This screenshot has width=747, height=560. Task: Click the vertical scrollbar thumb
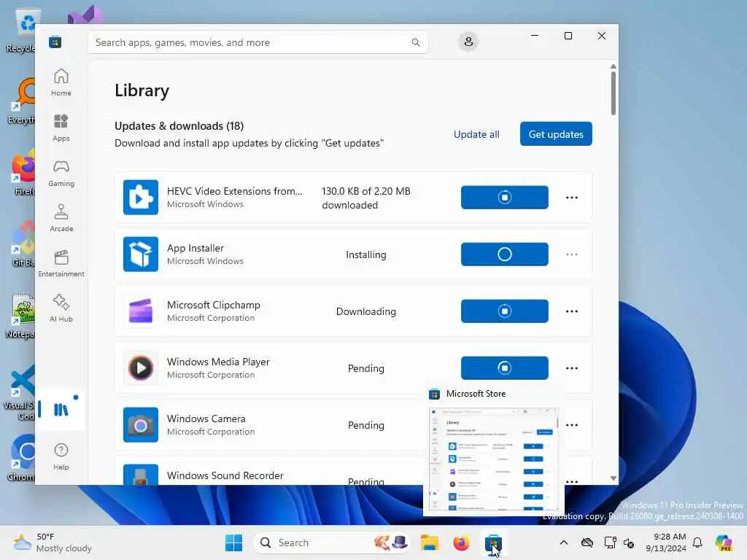[x=613, y=93]
